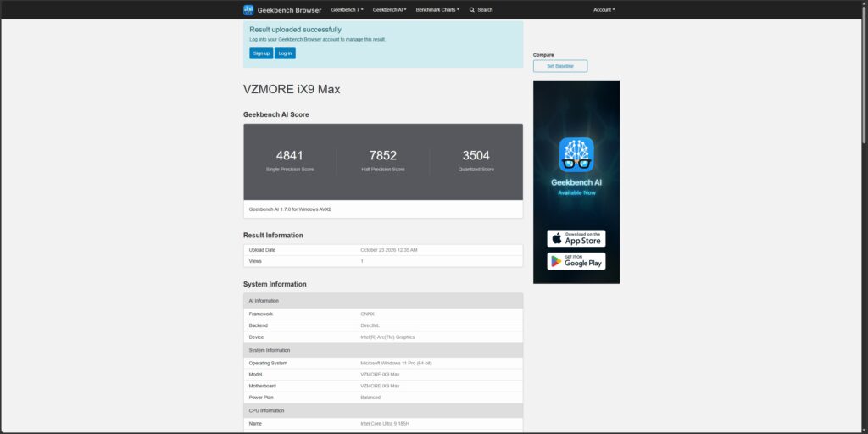
Task: Click the Geekbench AI Available Now ad text
Action: 576,187
